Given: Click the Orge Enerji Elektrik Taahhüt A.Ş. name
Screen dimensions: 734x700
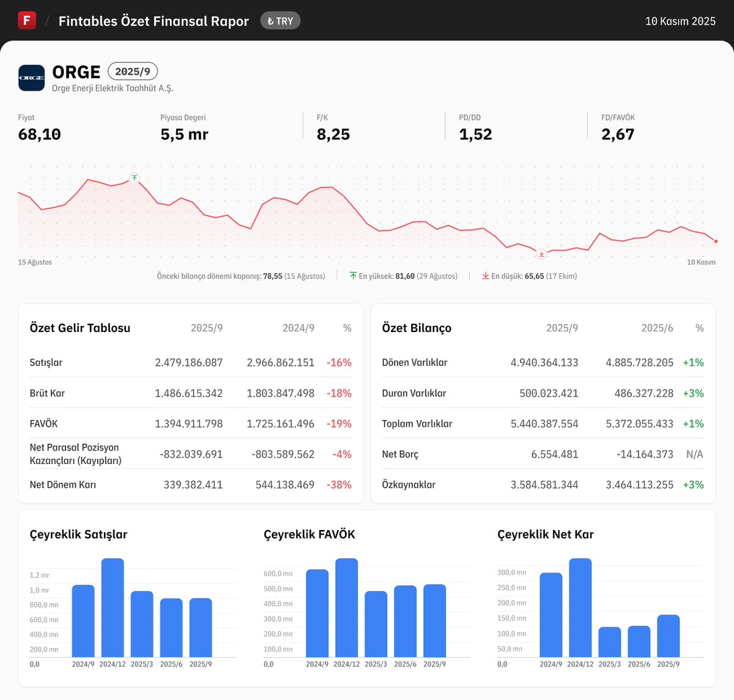Looking at the screenshot, I should (x=113, y=88).
